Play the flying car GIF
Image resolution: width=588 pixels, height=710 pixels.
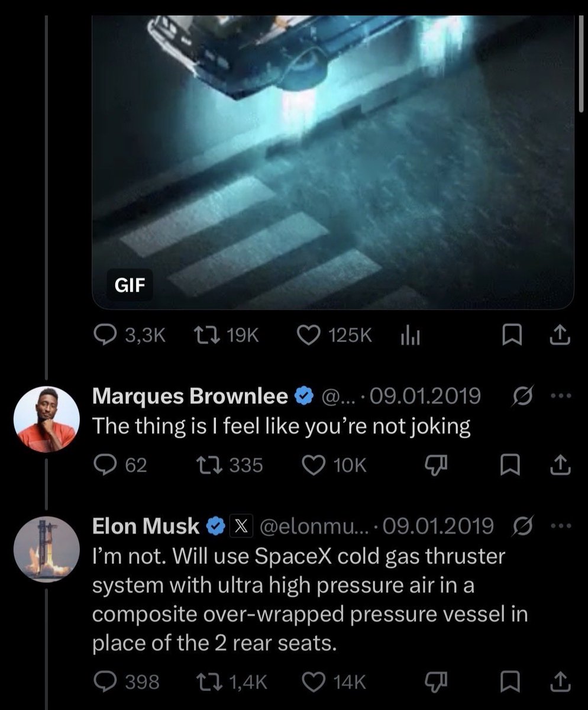tap(333, 161)
